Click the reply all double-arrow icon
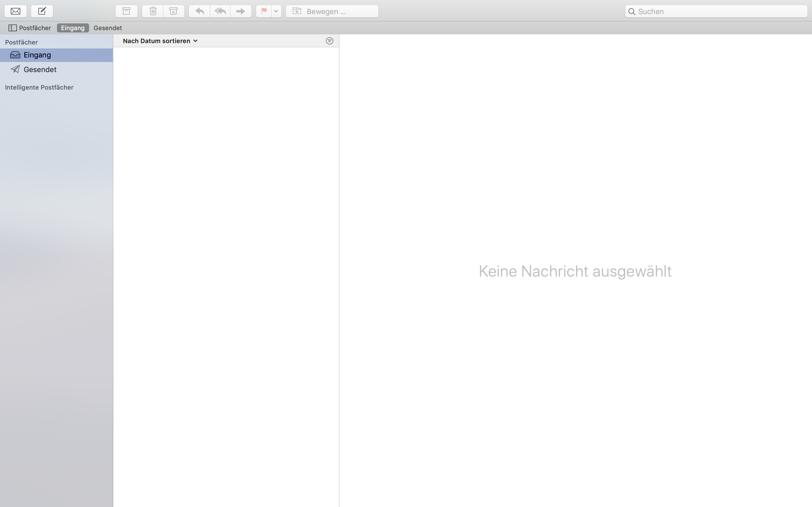Viewport: 812px width, 507px height. pos(220,11)
